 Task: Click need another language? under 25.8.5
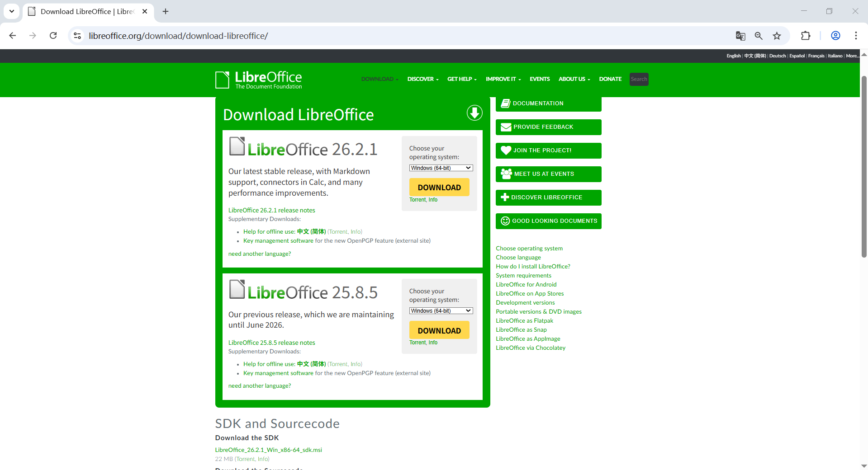point(260,386)
